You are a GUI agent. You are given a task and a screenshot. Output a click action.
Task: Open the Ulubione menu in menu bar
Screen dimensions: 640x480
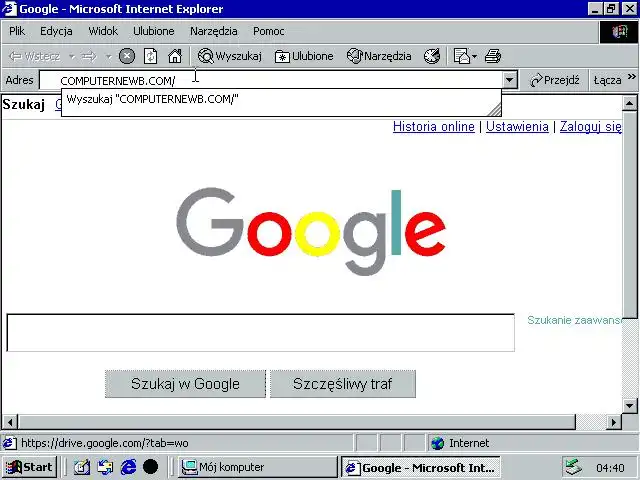[x=154, y=31]
